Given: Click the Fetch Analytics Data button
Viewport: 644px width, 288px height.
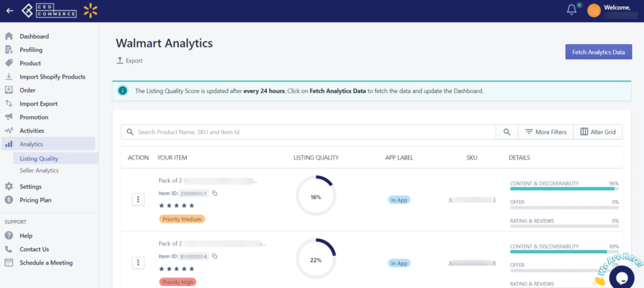Looking at the screenshot, I should [599, 52].
